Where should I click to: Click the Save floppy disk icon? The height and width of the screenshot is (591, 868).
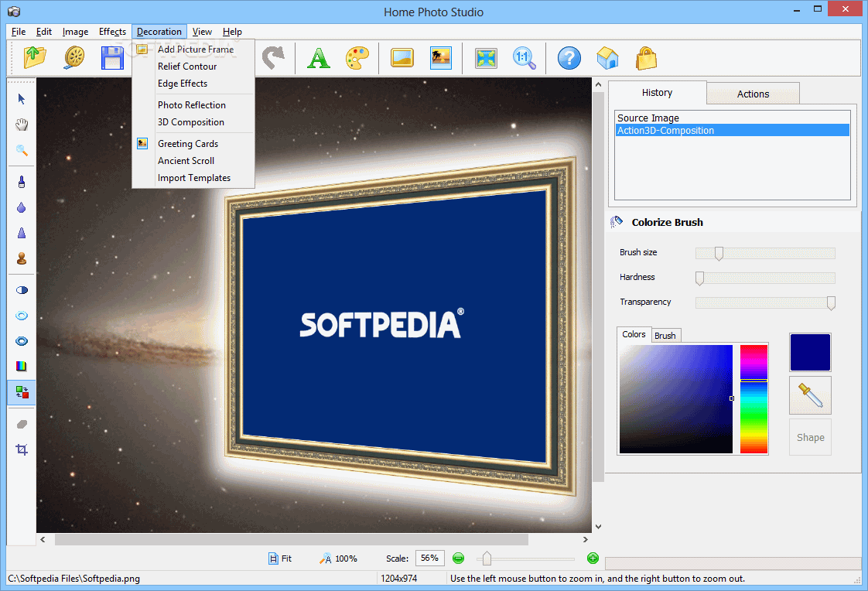point(112,57)
